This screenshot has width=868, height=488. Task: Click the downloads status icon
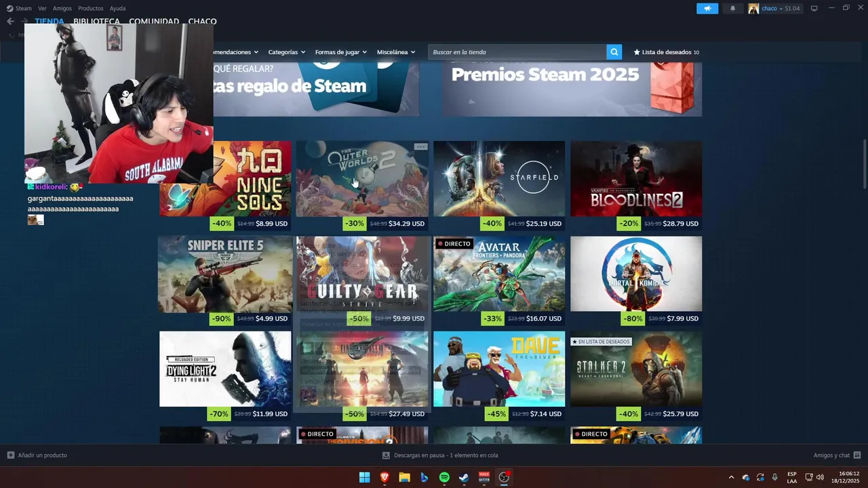click(x=386, y=455)
